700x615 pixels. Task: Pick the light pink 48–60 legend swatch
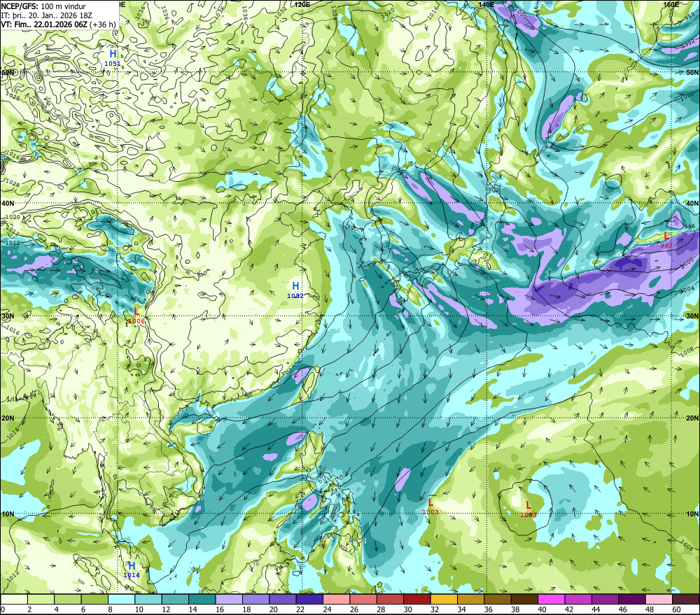[x=659, y=599]
